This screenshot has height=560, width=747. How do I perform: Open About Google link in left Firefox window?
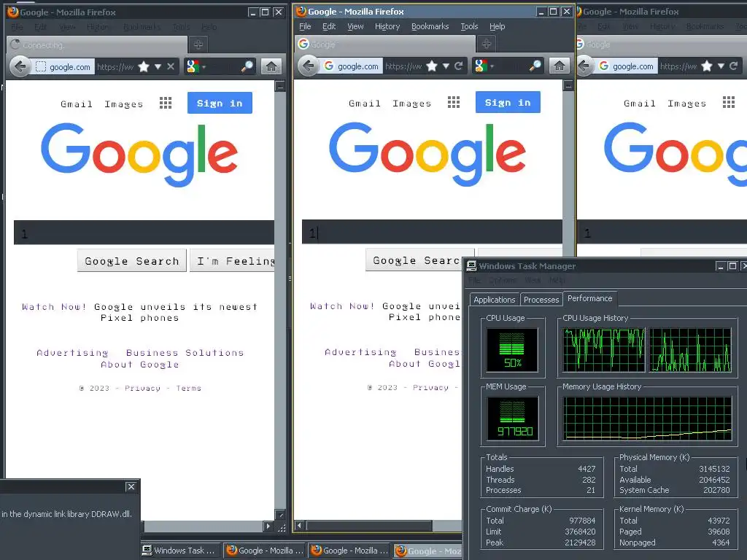tap(140, 365)
